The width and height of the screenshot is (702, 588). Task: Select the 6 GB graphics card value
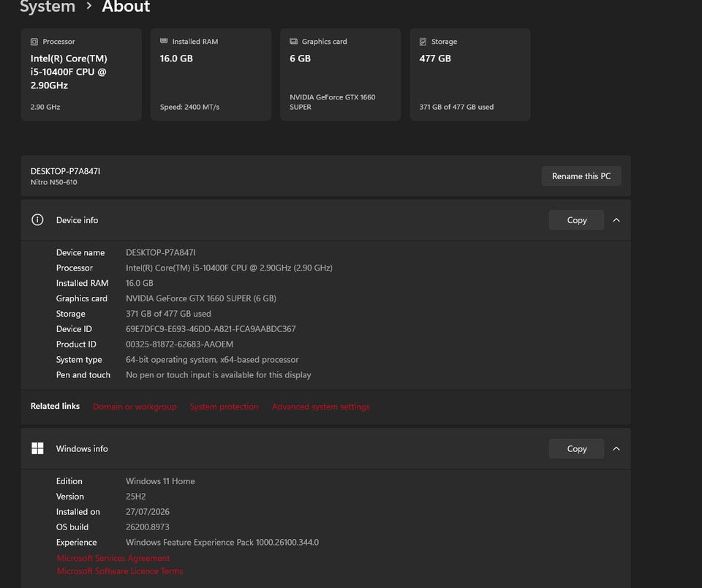[300, 59]
